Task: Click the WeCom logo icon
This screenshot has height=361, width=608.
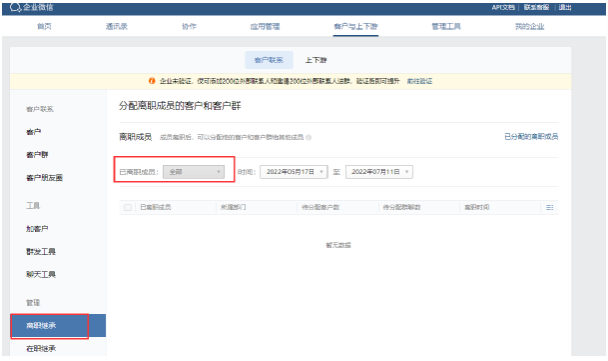Action: [x=15, y=7]
